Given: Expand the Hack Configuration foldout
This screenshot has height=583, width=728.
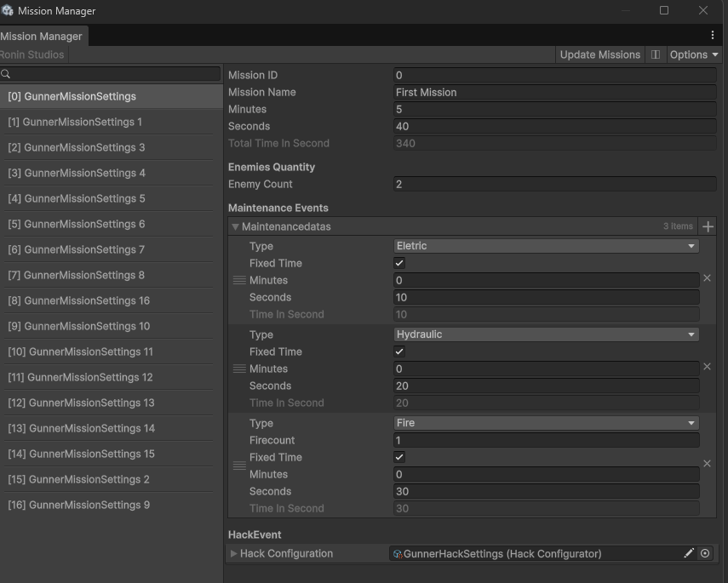Looking at the screenshot, I should tap(233, 553).
